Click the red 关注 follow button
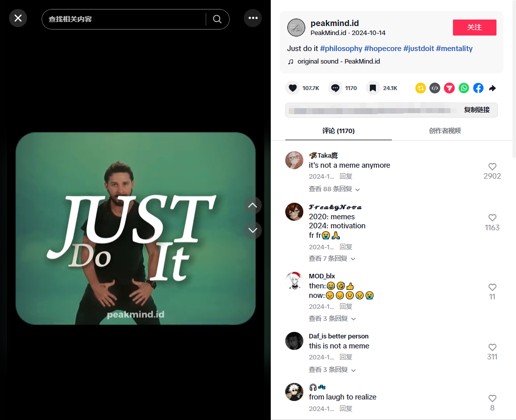Viewport: 516px width, 420px height. pyautogui.click(x=474, y=28)
